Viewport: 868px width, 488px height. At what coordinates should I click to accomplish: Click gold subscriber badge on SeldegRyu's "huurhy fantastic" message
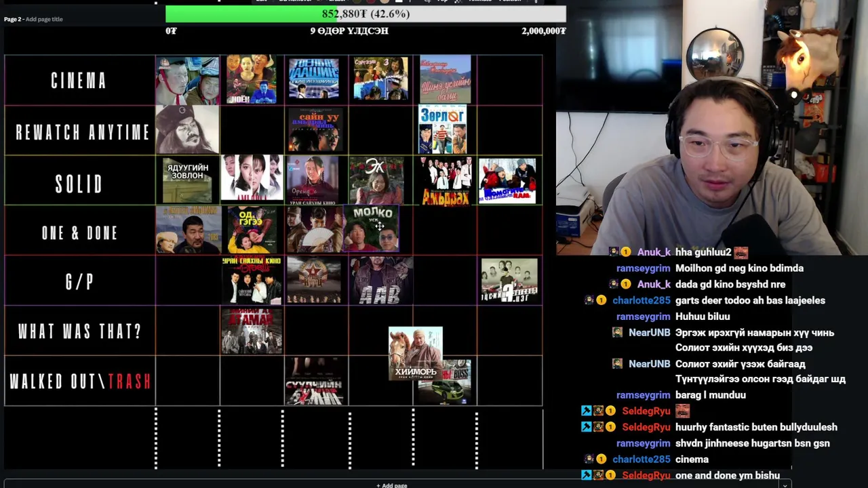point(610,427)
